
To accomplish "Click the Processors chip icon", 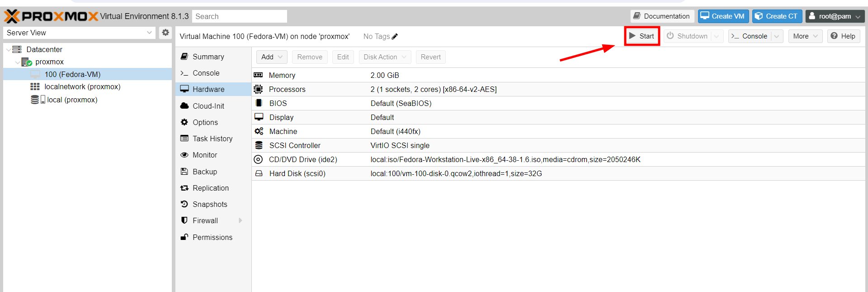I will coord(258,89).
